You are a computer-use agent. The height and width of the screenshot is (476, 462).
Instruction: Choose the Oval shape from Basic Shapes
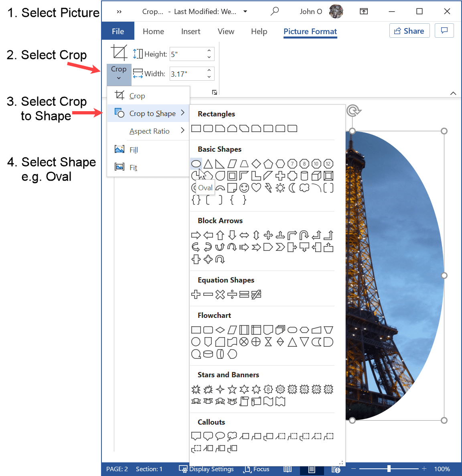tap(196, 163)
